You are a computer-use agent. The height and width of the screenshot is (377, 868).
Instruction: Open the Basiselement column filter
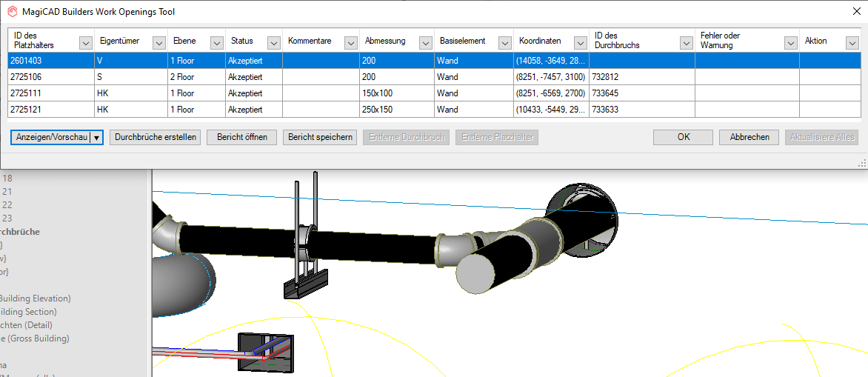point(504,43)
